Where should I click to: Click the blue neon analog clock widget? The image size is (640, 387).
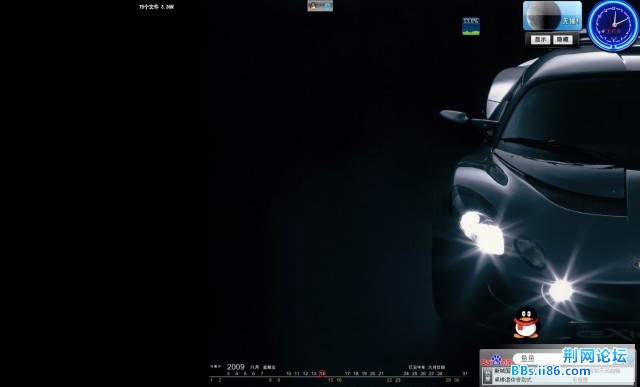click(x=614, y=25)
